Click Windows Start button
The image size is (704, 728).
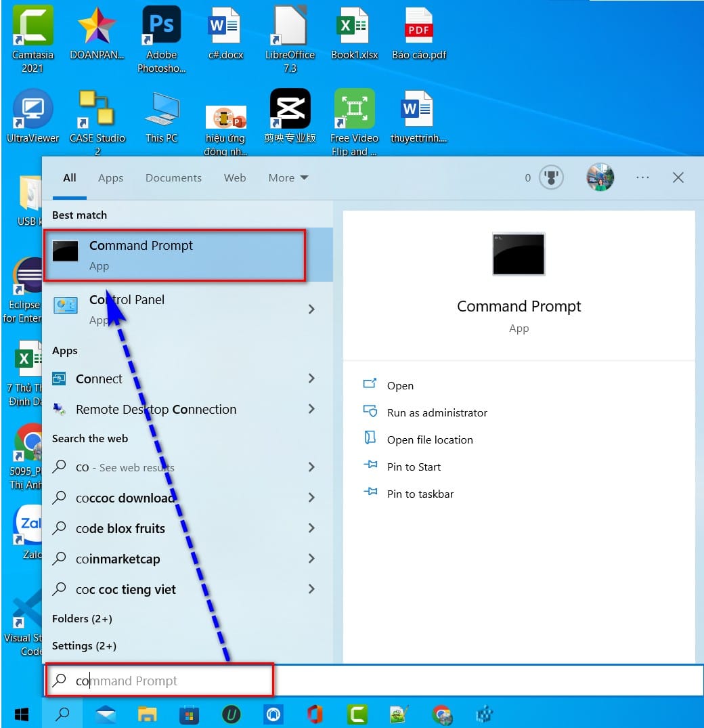22,714
